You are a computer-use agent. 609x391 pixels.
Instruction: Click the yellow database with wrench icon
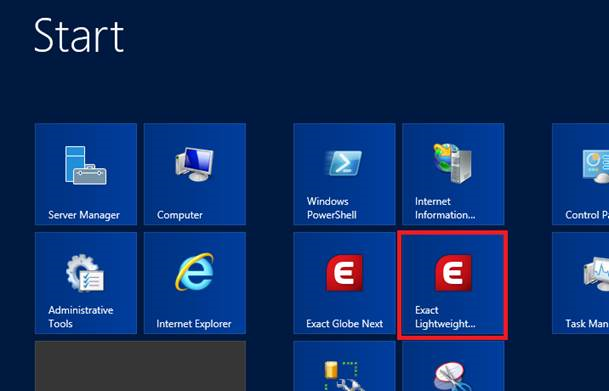point(344,376)
